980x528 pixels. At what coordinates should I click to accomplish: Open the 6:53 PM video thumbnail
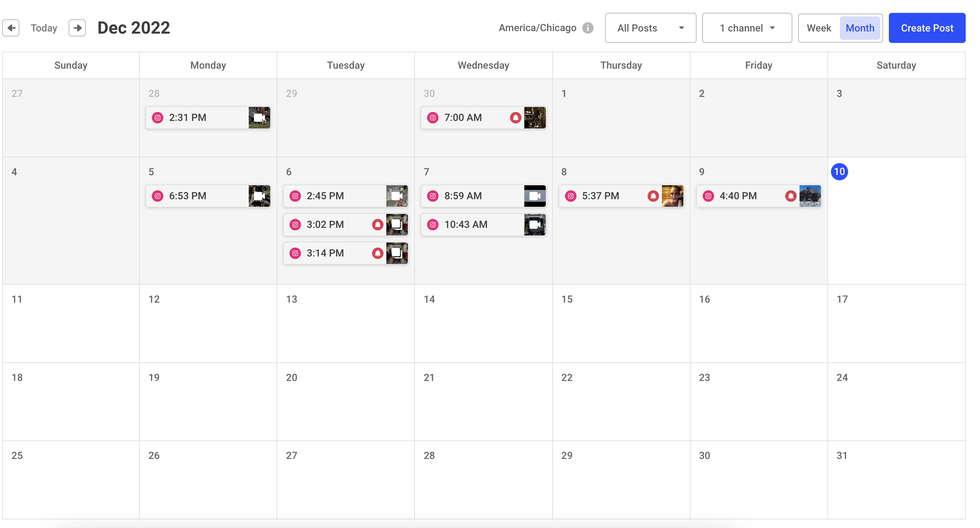click(259, 196)
